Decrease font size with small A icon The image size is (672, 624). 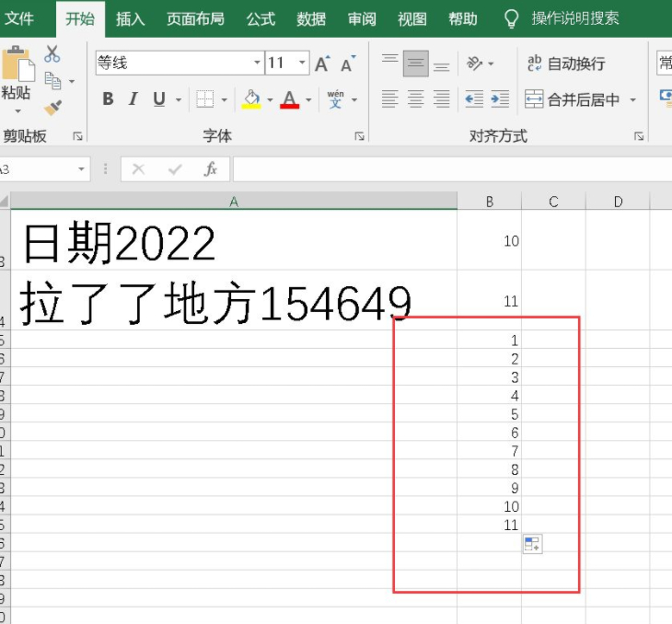point(348,64)
